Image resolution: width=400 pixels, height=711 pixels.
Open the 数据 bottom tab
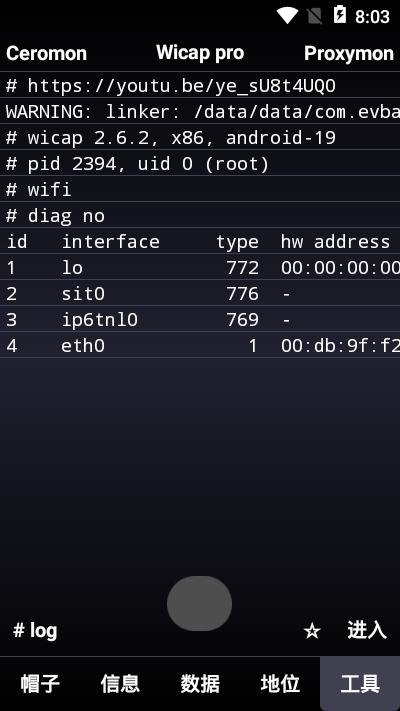click(x=200, y=683)
